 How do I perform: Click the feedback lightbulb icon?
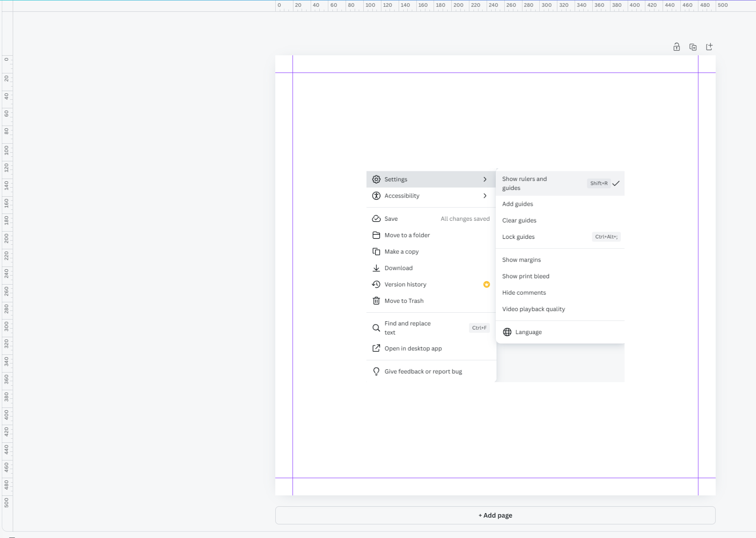376,371
